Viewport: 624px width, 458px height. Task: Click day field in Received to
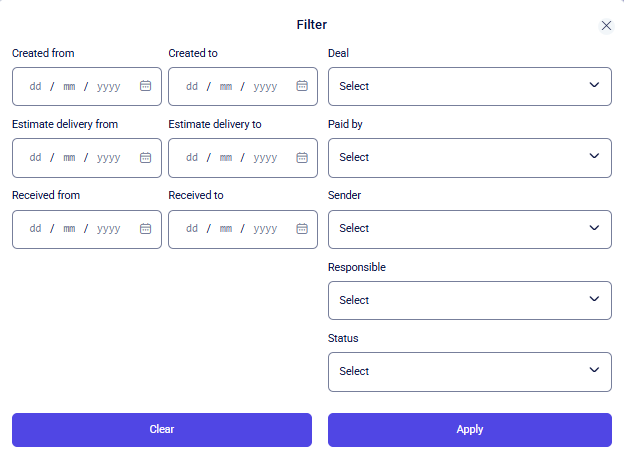coord(192,228)
